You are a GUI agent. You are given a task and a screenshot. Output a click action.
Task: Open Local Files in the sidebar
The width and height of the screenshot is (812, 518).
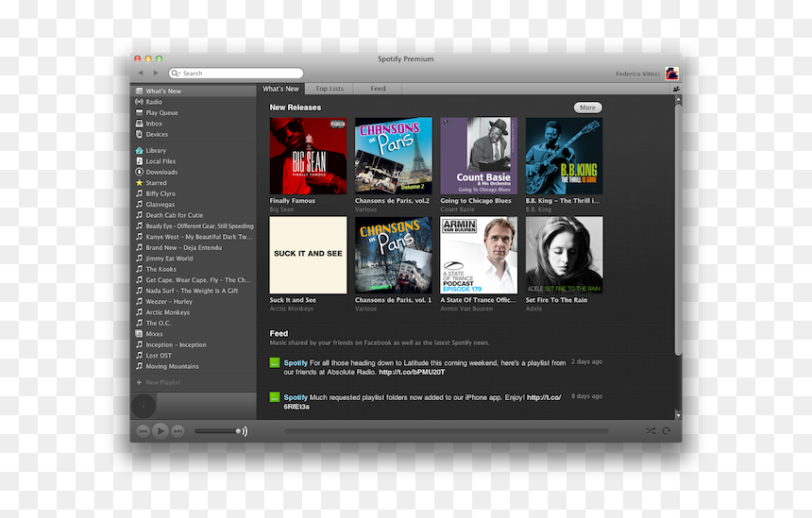(x=194, y=161)
